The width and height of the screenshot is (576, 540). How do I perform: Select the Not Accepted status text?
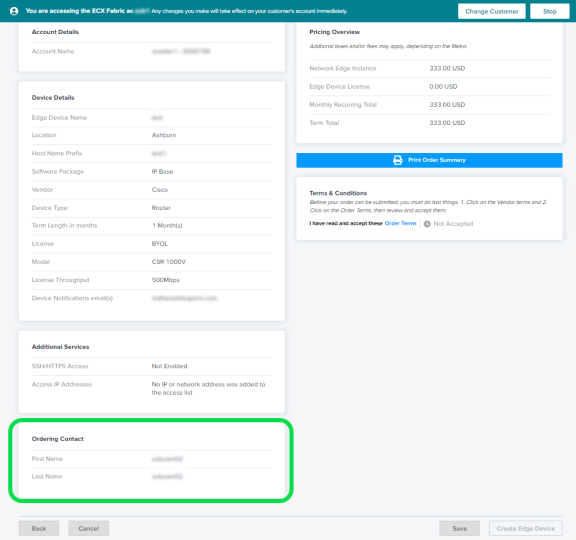[453, 224]
